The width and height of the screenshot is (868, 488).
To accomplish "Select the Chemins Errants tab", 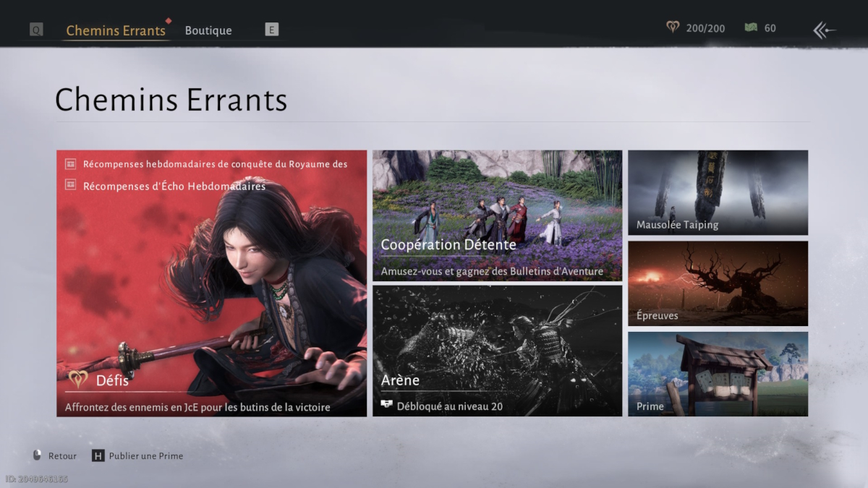I will point(116,30).
